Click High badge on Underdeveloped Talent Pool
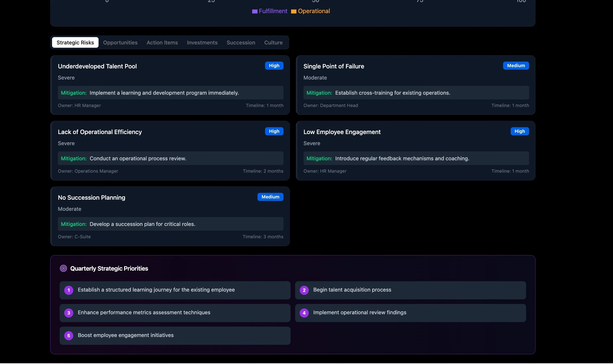 point(274,66)
